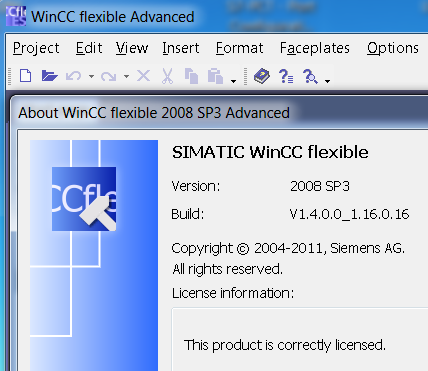Click the version value '2008 SP3'
The image size is (428, 371).
320,186
